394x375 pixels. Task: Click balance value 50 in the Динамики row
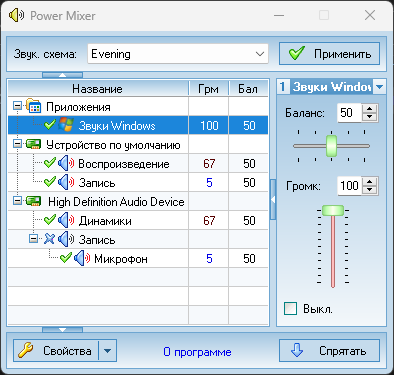click(249, 220)
